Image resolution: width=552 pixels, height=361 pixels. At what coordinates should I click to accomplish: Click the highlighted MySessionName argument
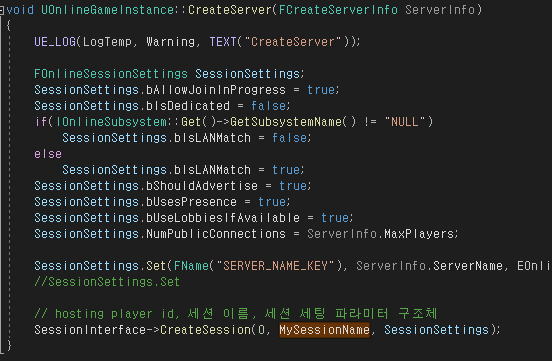[324, 330]
